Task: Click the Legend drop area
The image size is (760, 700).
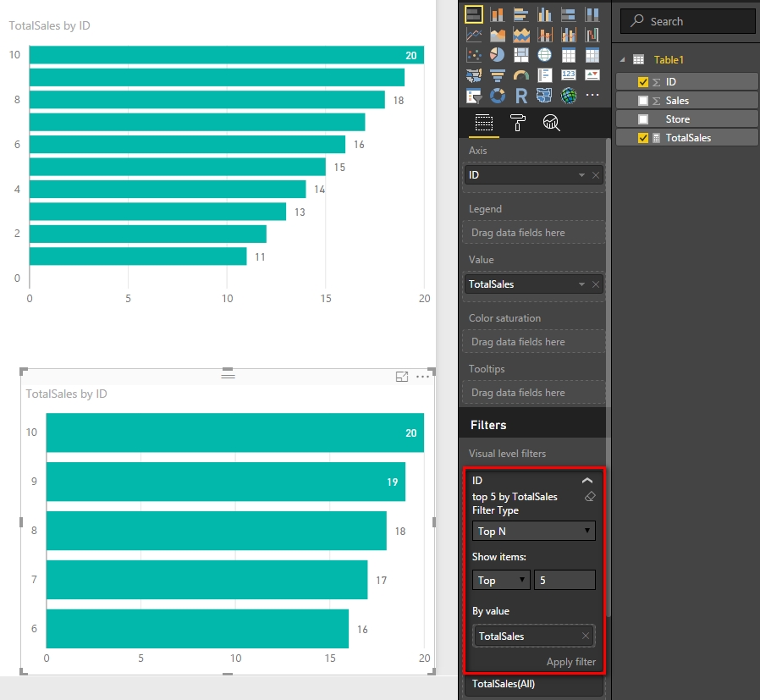Action: (x=534, y=233)
